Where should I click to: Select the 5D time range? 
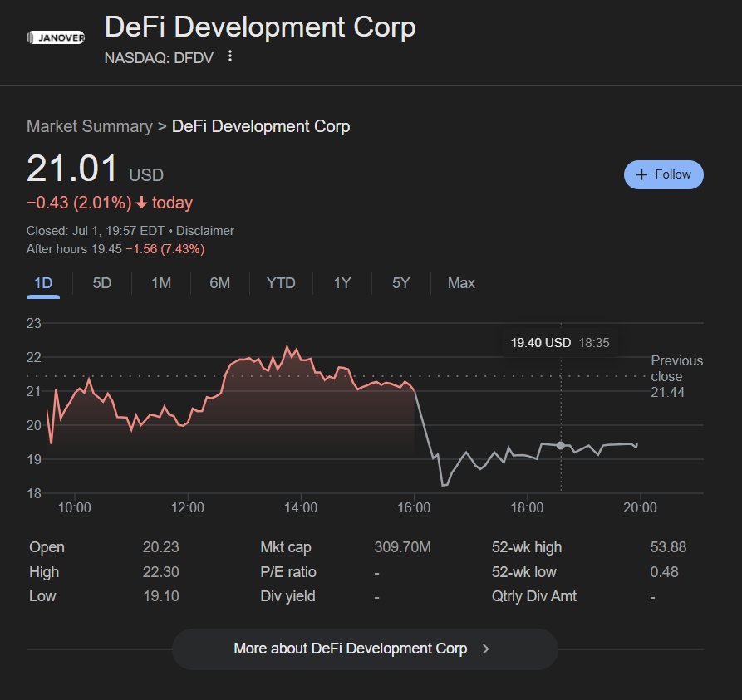pyautogui.click(x=101, y=283)
